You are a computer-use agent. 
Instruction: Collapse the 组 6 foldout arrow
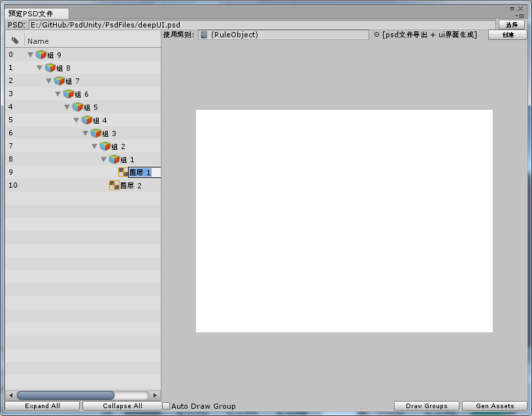click(58, 94)
